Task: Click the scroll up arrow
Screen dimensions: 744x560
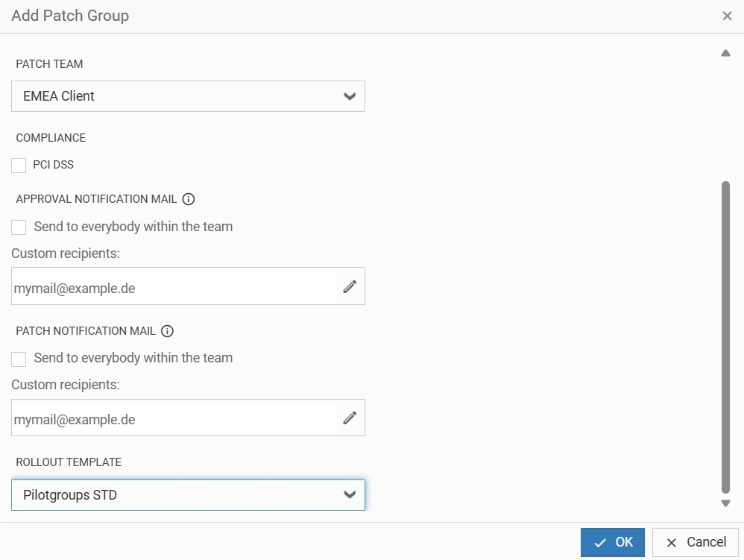Action: [725, 54]
